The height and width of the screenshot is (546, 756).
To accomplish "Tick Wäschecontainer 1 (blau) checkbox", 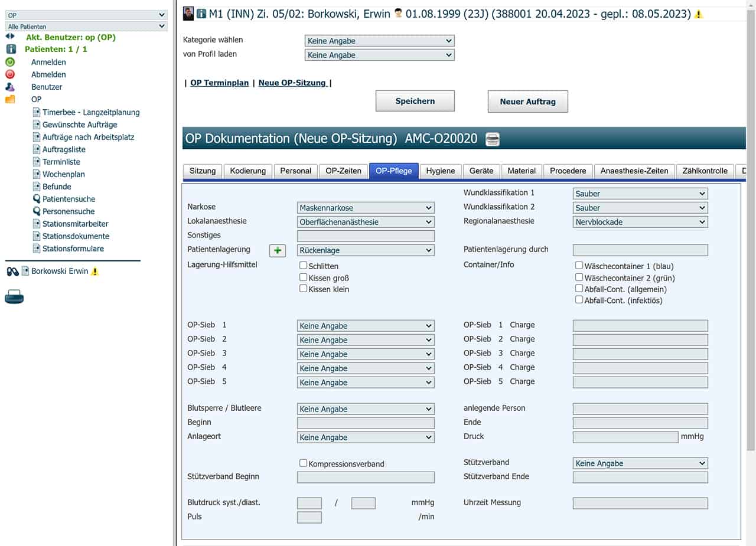I will (579, 266).
